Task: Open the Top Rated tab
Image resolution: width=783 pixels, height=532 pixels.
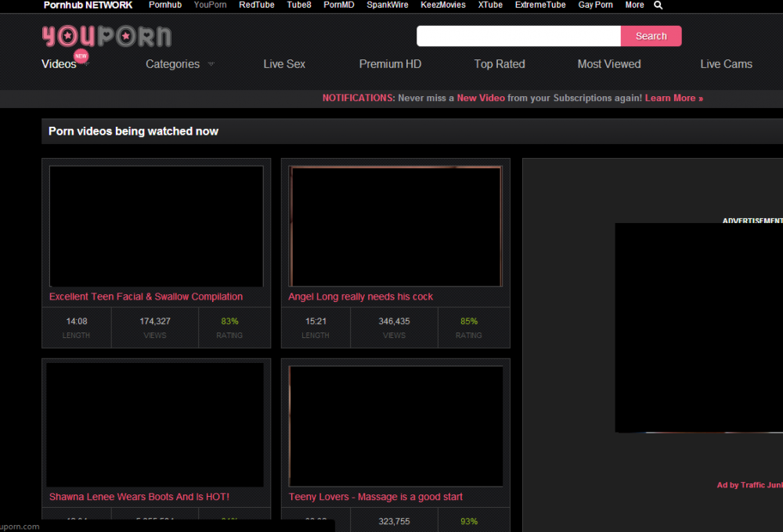Action: click(x=499, y=64)
